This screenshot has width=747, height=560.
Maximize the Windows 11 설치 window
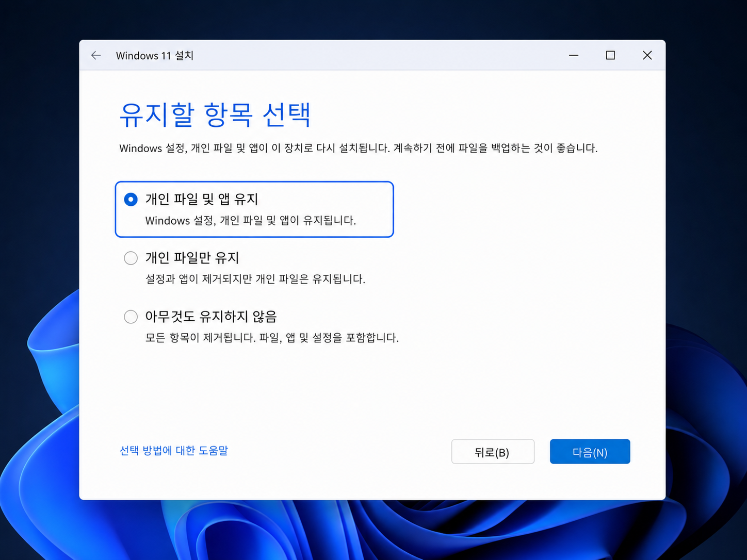click(x=610, y=55)
